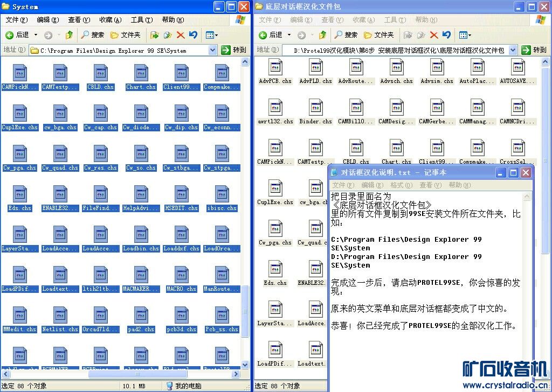Expand address bar dropdown in System window
Image resolution: width=552 pixels, height=392 pixels.
tap(212, 50)
